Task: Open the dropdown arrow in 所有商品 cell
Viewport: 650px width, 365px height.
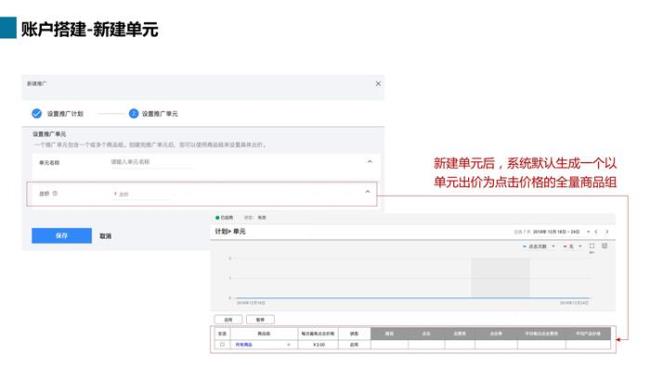Action: [289, 345]
